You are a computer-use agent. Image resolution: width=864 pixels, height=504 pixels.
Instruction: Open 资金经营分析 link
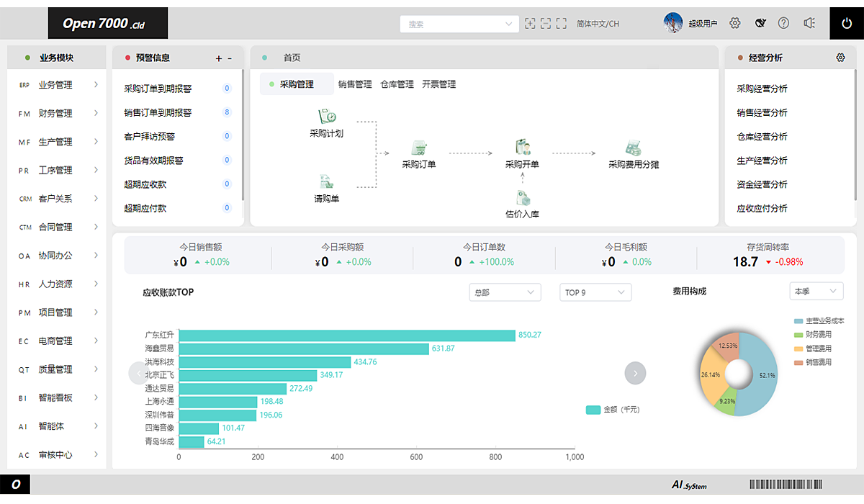(x=762, y=184)
